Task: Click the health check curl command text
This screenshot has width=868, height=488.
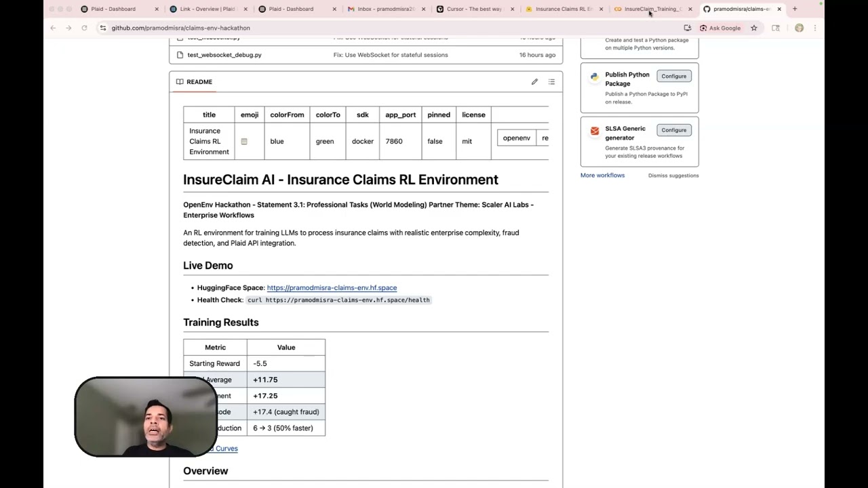Action: (338, 300)
